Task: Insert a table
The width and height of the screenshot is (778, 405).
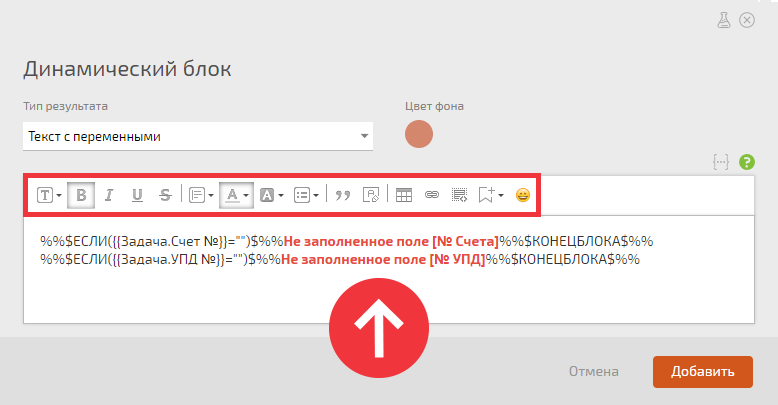Action: click(404, 195)
